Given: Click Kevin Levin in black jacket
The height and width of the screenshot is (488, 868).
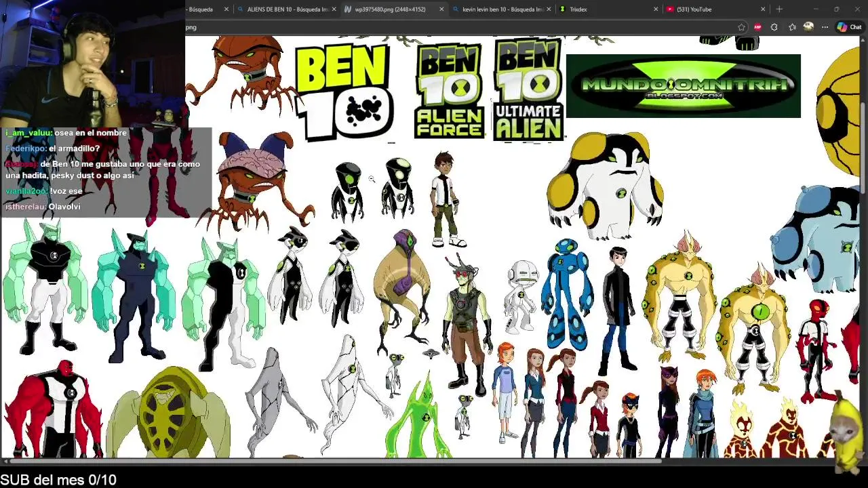Looking at the screenshot, I should point(618,310).
